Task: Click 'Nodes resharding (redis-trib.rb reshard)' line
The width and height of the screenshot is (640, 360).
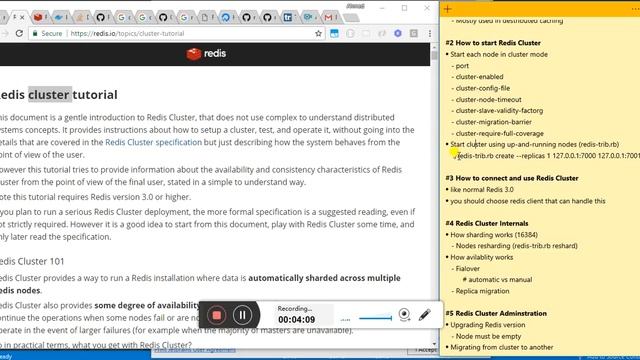Action: click(516, 246)
